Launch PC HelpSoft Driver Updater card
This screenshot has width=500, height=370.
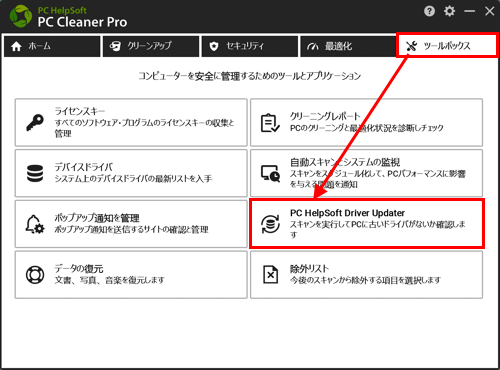coord(366,224)
